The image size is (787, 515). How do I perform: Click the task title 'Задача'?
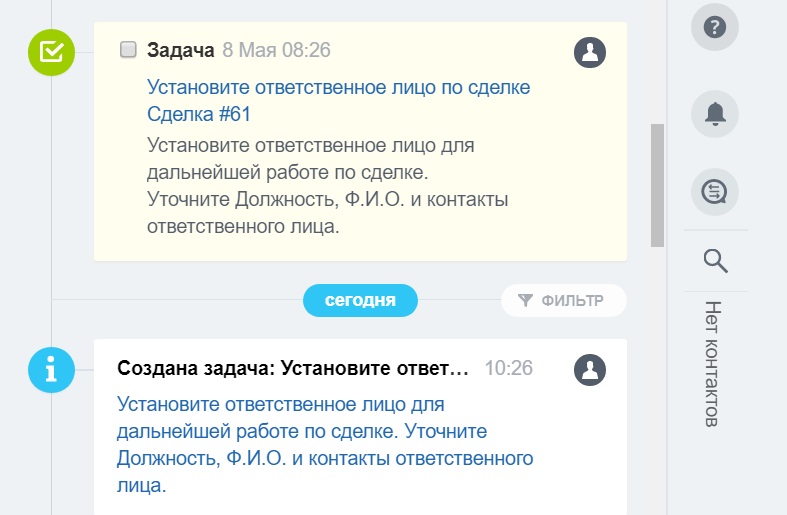click(x=180, y=50)
